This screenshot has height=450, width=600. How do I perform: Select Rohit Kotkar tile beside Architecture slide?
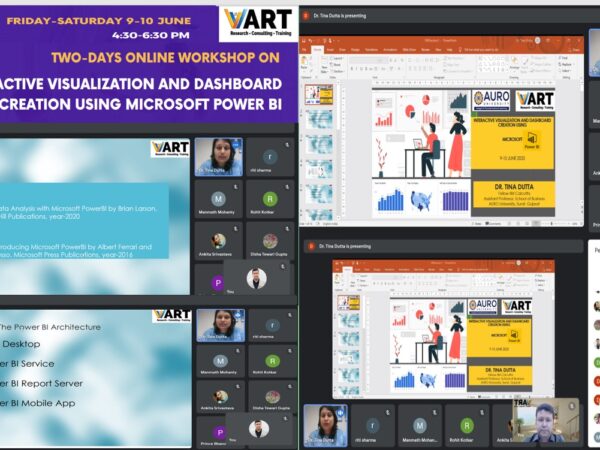click(x=272, y=361)
